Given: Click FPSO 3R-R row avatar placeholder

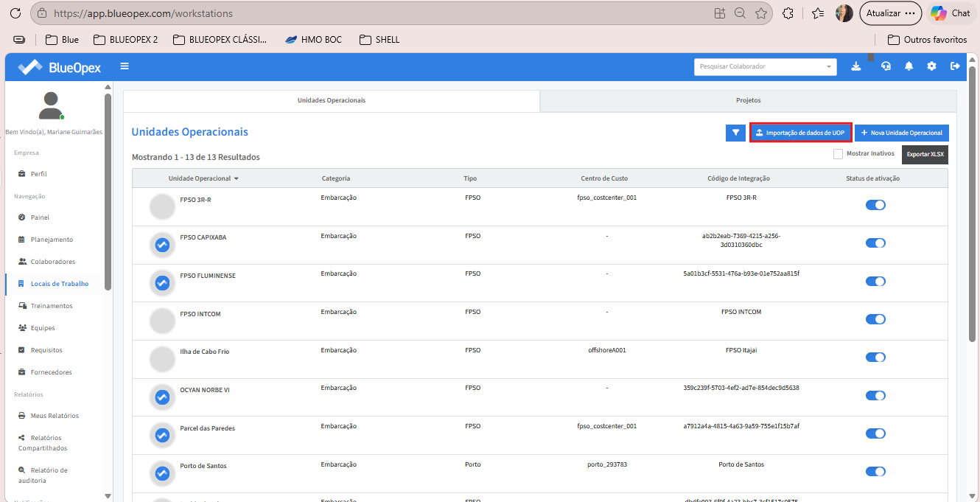Looking at the screenshot, I should point(162,207).
